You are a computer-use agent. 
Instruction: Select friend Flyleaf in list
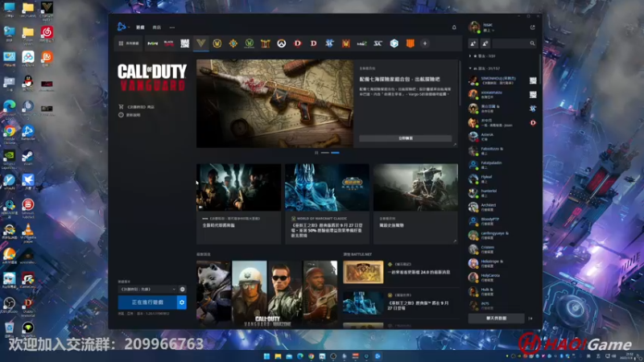502,179
